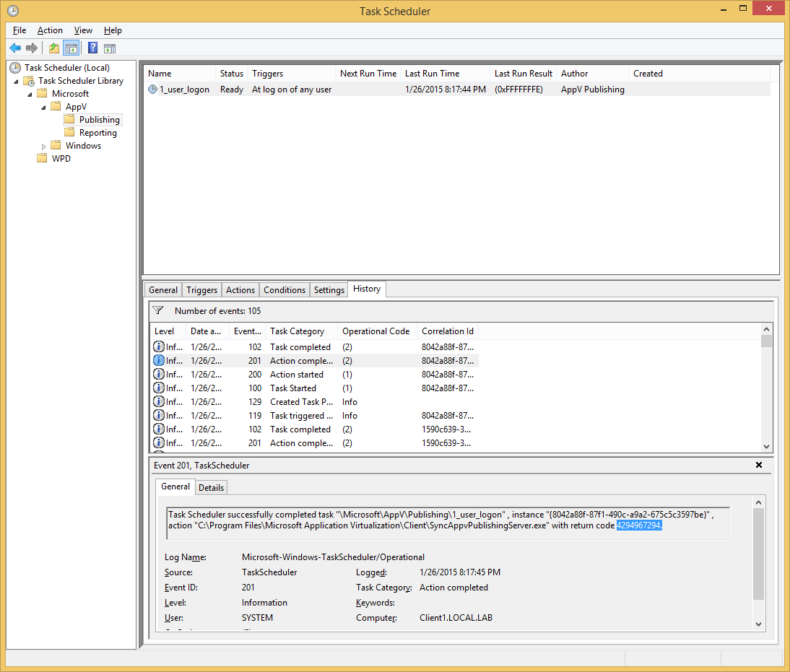790x672 pixels.
Task: Open the Action menu
Action: tap(50, 30)
